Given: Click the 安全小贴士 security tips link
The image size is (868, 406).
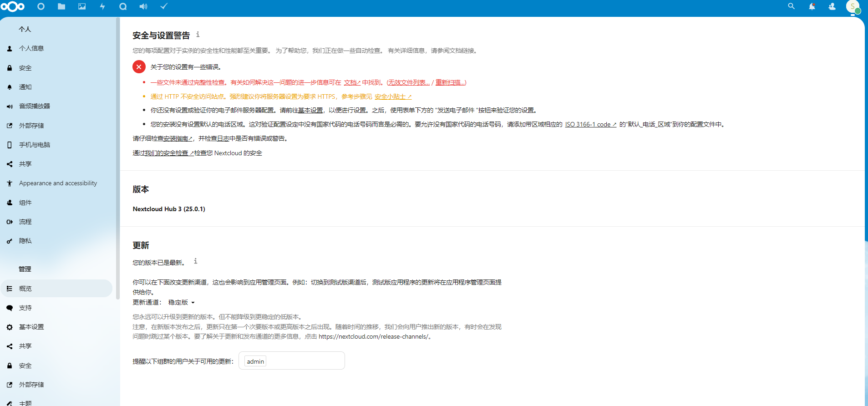Looking at the screenshot, I should click(393, 96).
